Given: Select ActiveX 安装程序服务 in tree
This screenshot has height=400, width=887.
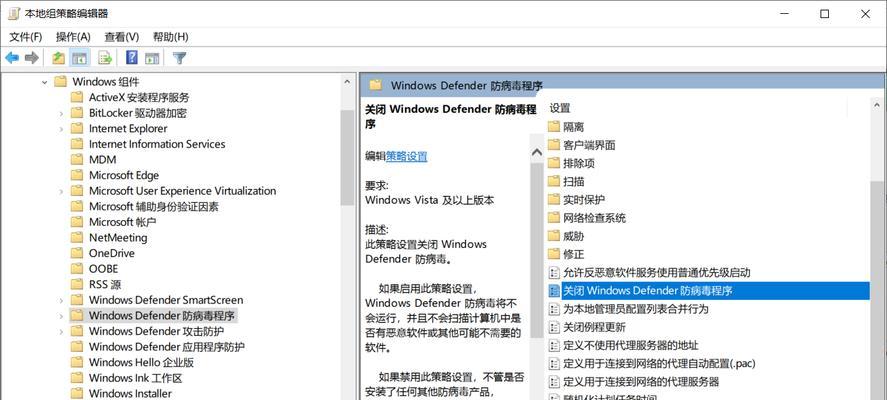Looking at the screenshot, I should (x=139, y=97).
